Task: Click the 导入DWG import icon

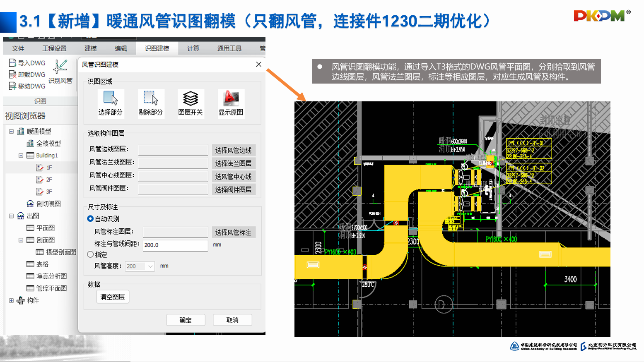Action: click(x=13, y=63)
